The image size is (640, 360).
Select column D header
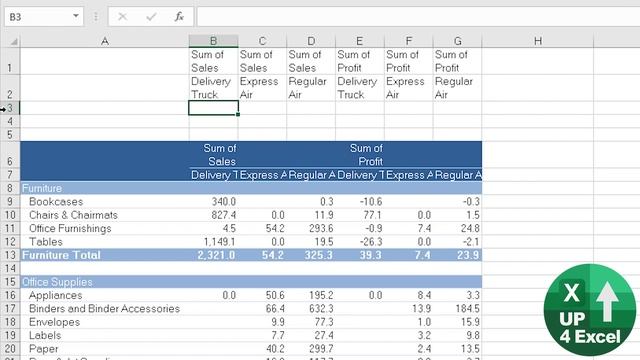click(311, 41)
